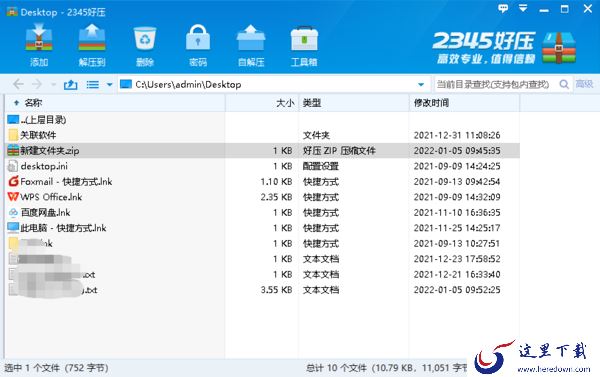Select WPS Office.lnk
This screenshot has height=377, width=600.
click(x=262, y=197)
